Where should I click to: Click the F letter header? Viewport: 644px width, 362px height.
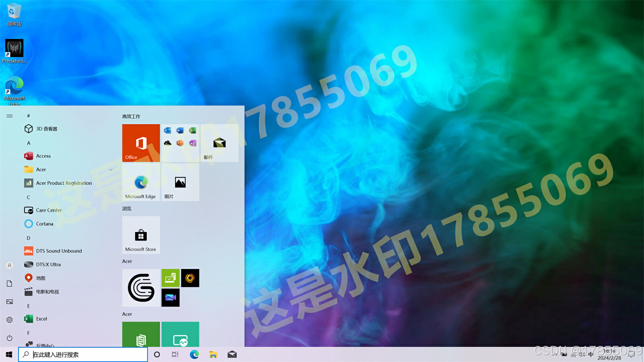pyautogui.click(x=29, y=333)
